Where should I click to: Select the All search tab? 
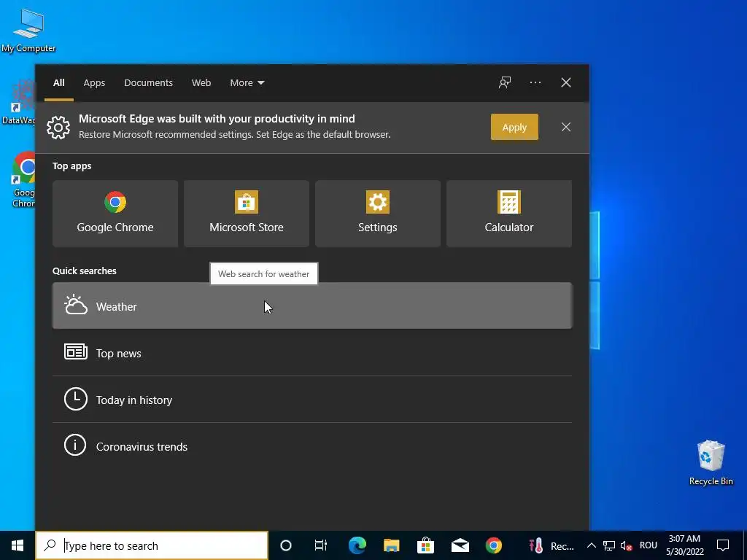[x=59, y=83]
